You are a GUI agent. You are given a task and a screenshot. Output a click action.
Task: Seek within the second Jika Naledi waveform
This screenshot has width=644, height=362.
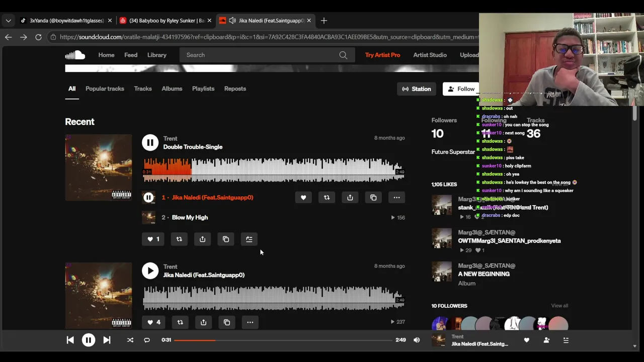[273, 298]
